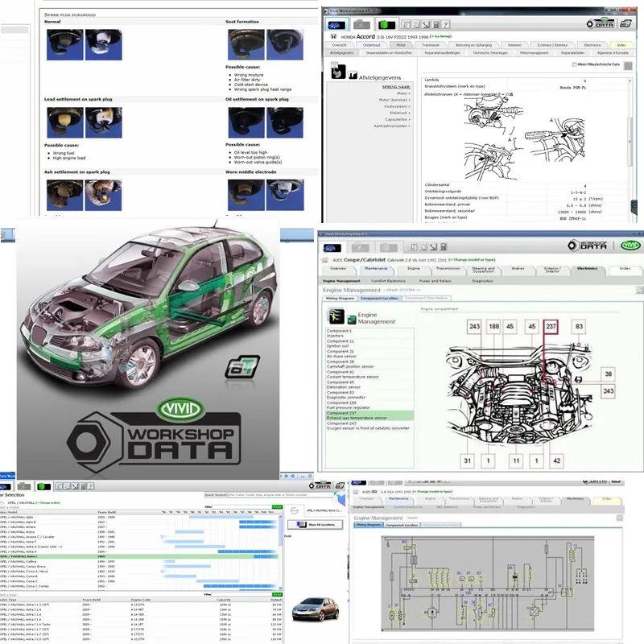Select the Motormanagement sub-tab
The width and height of the screenshot is (644, 644).
tap(534, 53)
